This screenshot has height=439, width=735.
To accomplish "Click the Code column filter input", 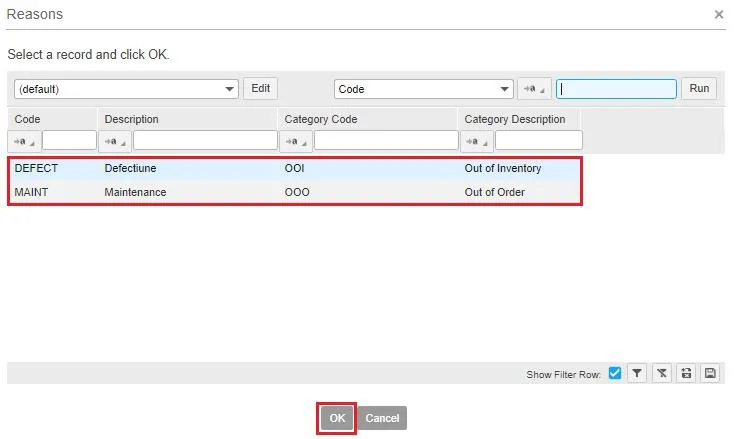I will [x=69, y=141].
